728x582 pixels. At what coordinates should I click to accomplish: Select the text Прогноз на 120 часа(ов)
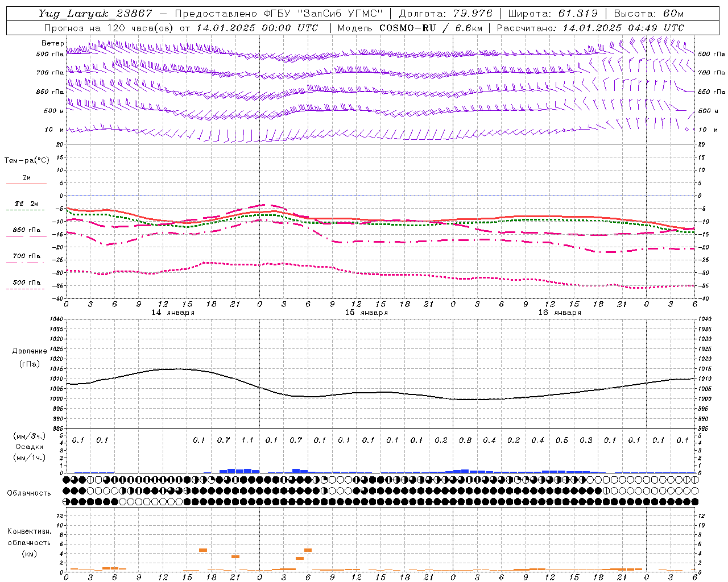pos(109,28)
